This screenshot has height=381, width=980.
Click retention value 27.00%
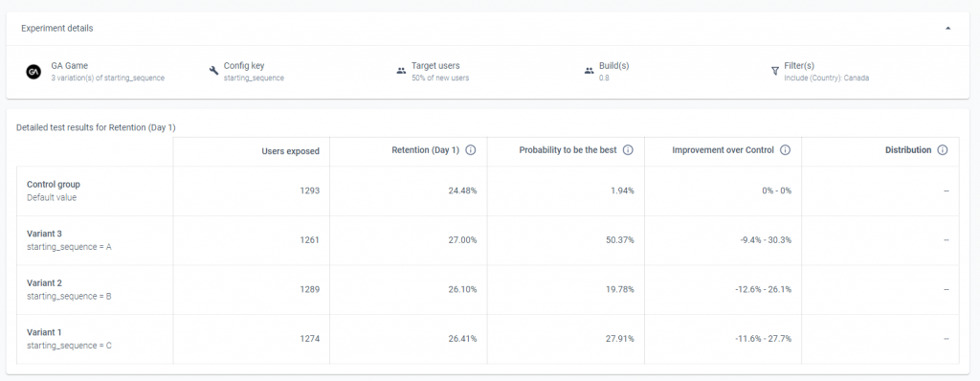pos(462,240)
